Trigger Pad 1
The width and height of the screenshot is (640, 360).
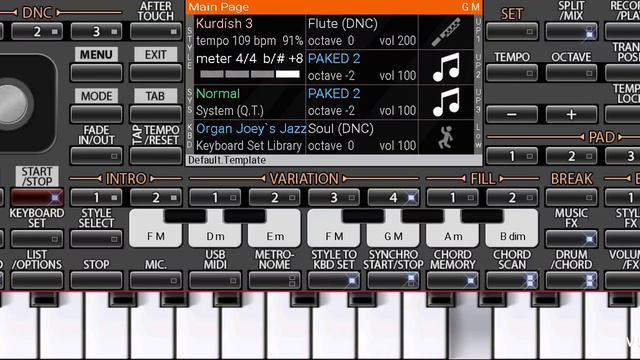click(x=512, y=156)
